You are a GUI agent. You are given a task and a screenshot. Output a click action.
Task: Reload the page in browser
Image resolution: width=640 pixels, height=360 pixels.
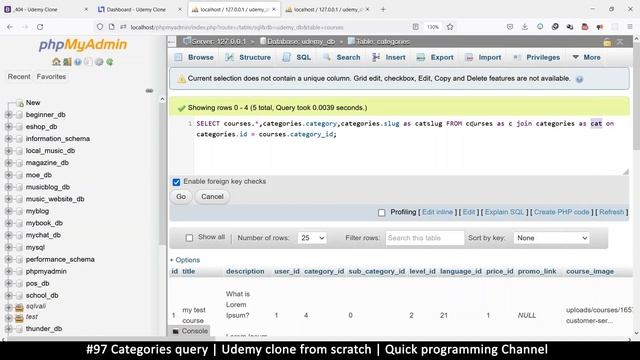pyautogui.click(x=40, y=27)
